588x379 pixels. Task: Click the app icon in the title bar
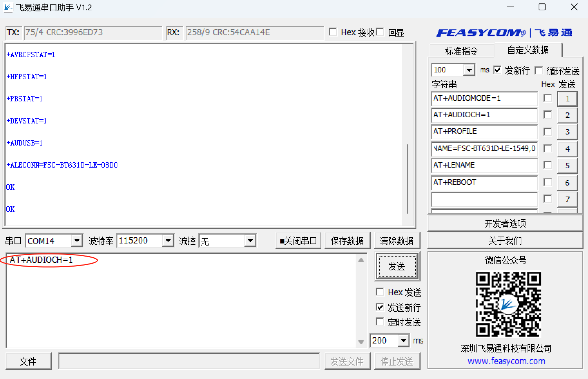pyautogui.click(x=8, y=7)
